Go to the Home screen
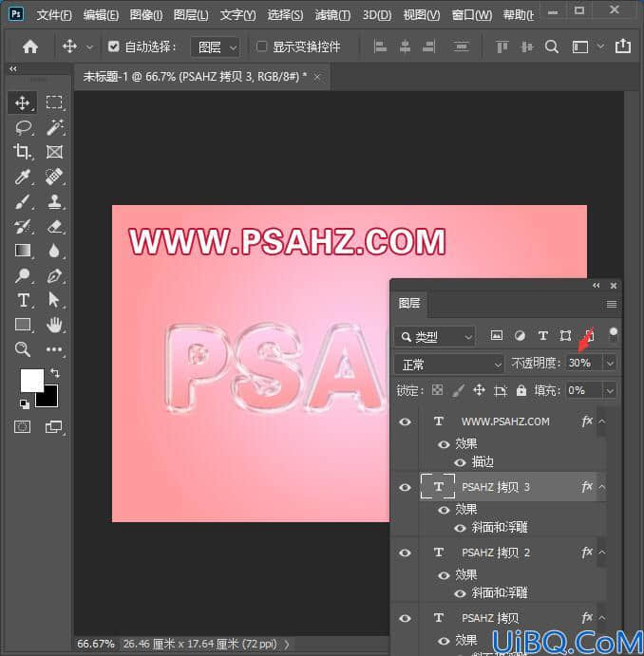The height and width of the screenshot is (656, 644). tap(30, 47)
